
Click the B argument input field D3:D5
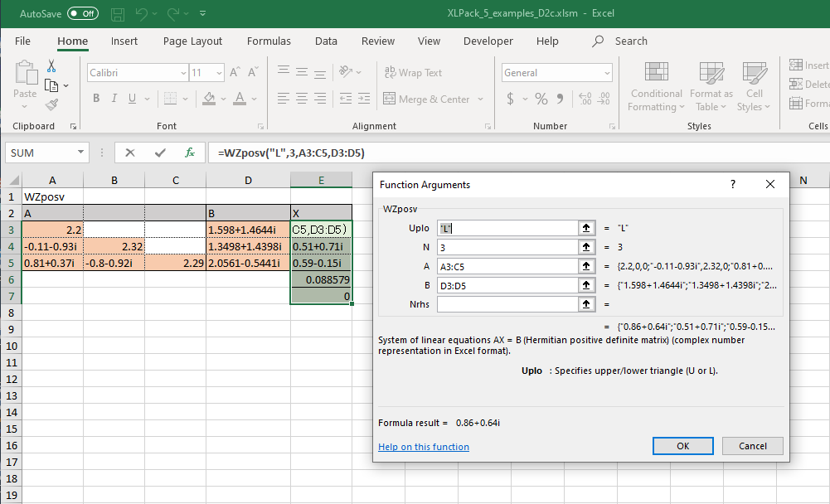507,285
